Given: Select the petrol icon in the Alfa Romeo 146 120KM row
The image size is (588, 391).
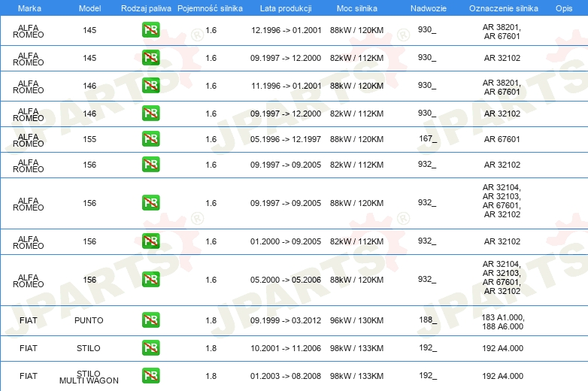Looking at the screenshot, I should click(150, 86).
